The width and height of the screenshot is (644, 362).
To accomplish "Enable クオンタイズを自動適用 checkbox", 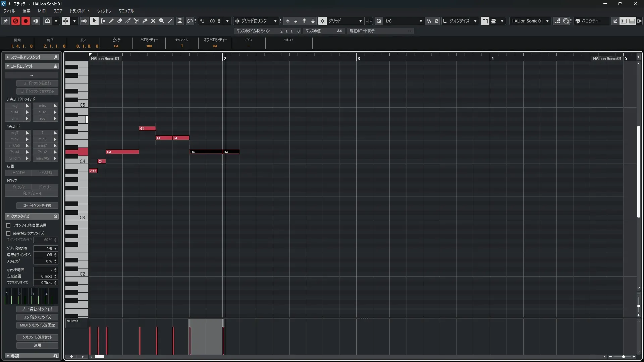I will pos(8,226).
